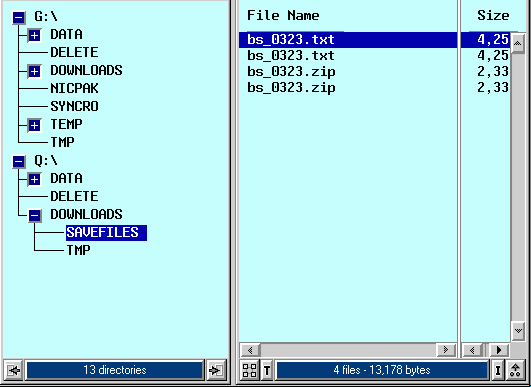Viewport: 531px width, 387px height.
Task: Select the TEMP folder label
Action: [66, 124]
